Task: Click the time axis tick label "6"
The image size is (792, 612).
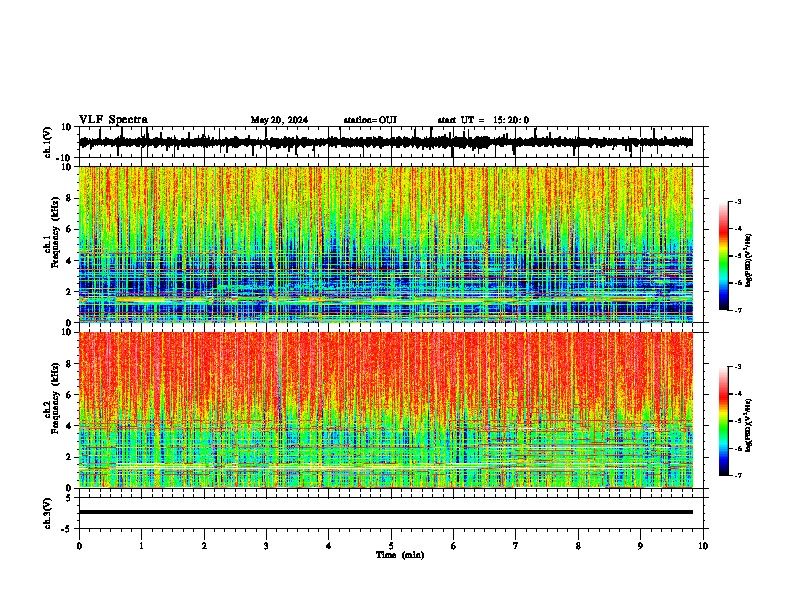Action: point(454,546)
